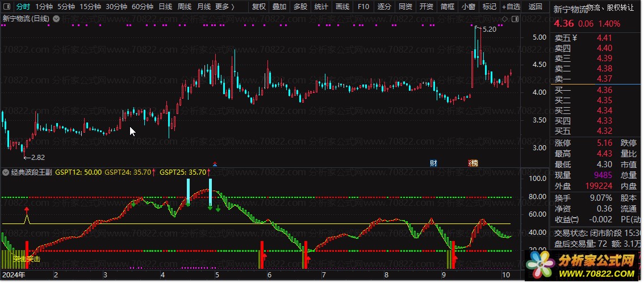Click the diamond icon above the chart
644x283 pixels.
[504, 19]
